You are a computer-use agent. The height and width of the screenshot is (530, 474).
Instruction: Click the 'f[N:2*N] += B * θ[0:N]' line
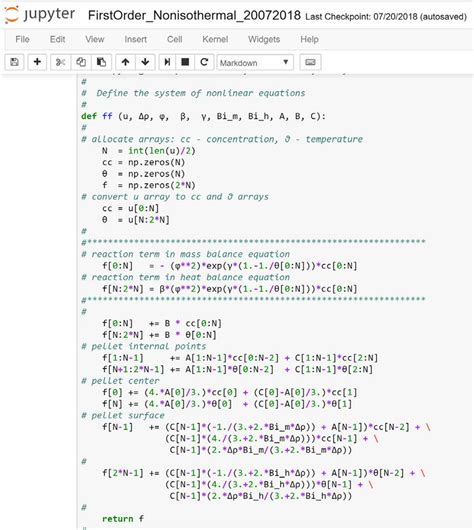[159, 335]
